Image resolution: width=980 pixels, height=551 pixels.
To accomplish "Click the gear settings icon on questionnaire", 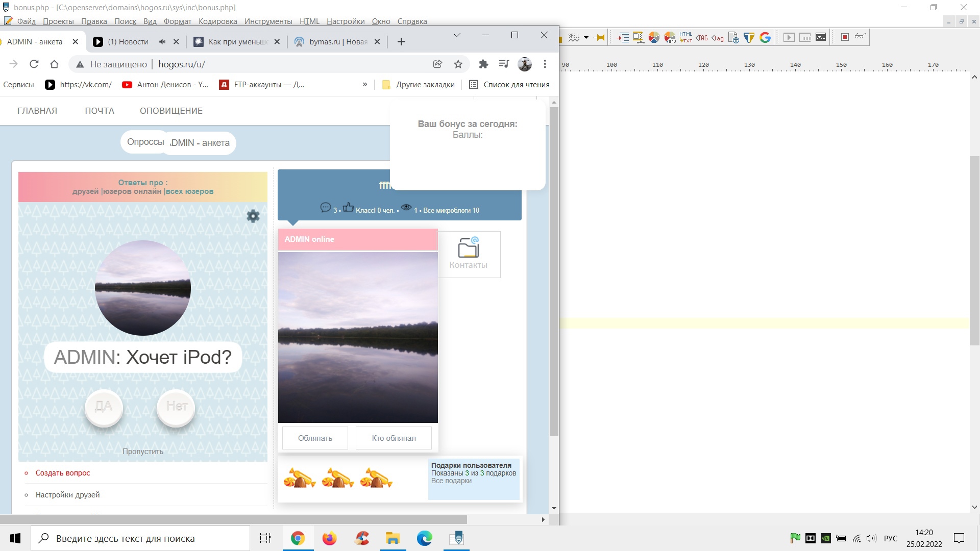I will [x=253, y=216].
